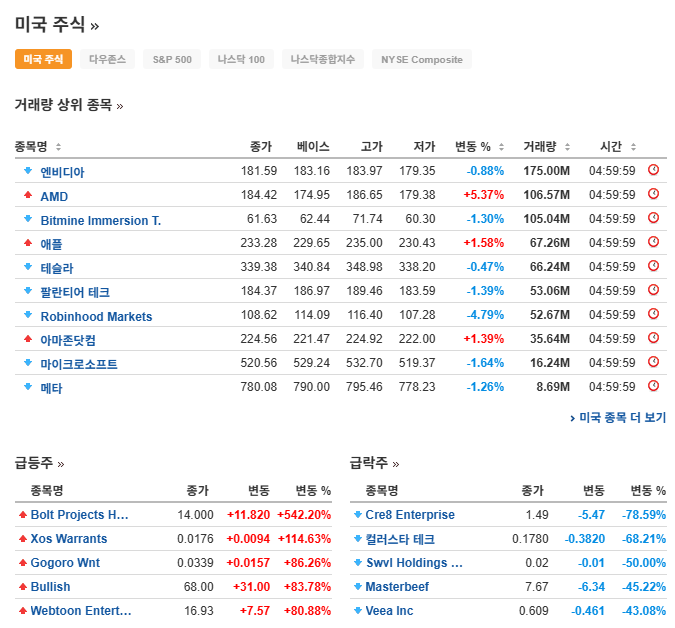Open the 급락주 » section link

[x=375, y=463]
